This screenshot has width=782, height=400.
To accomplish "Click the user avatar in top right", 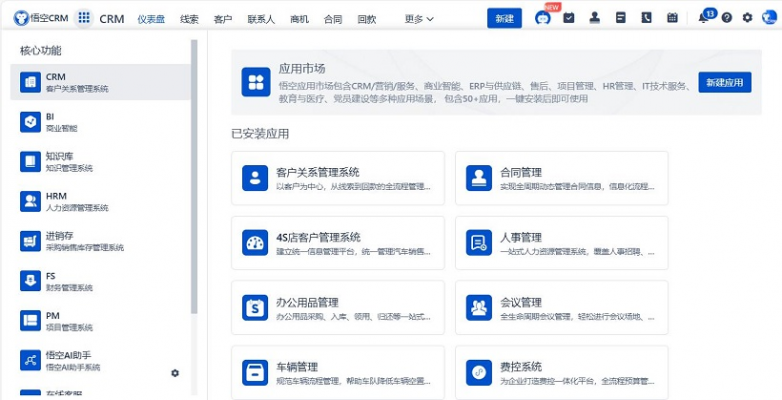I will (x=769, y=18).
